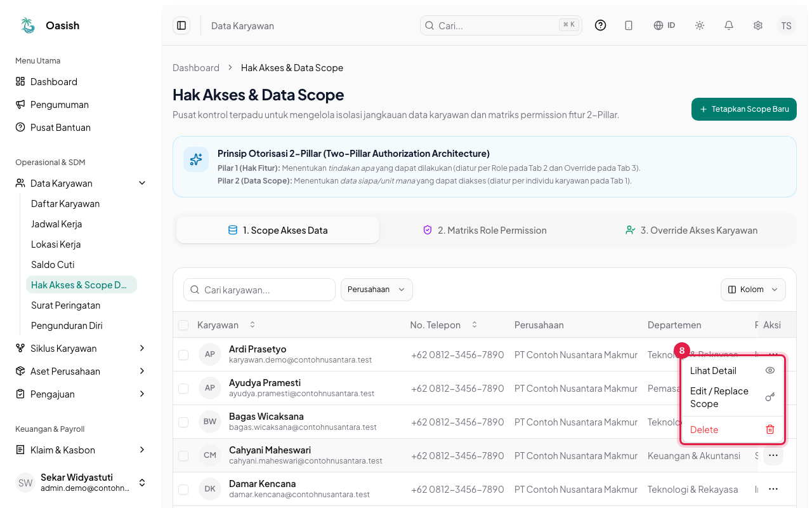Check the row for Bagas Wicaksana
The height and width of the screenshot is (508, 812).
pos(183,422)
